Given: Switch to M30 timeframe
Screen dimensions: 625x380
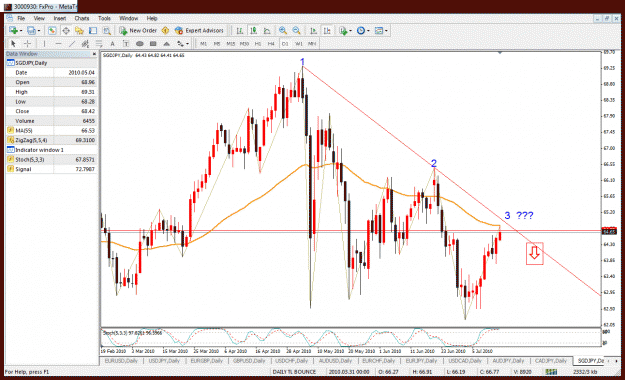Looking at the screenshot, I should 244,43.
